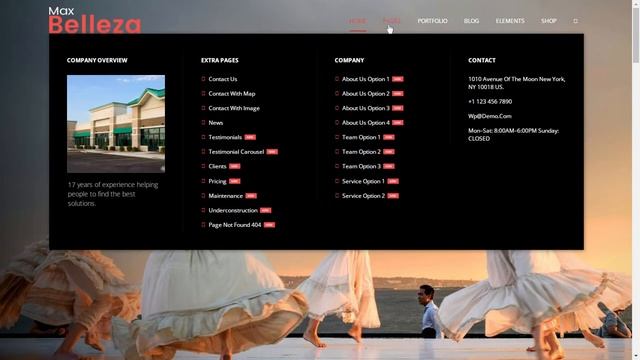640x360 pixels.
Task: Open the Elements menu item
Action: click(510, 21)
